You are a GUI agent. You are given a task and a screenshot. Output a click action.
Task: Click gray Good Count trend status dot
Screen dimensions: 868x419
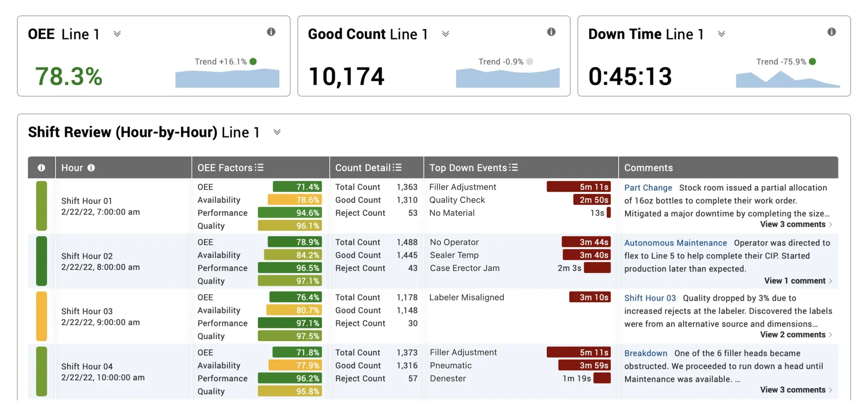point(530,62)
